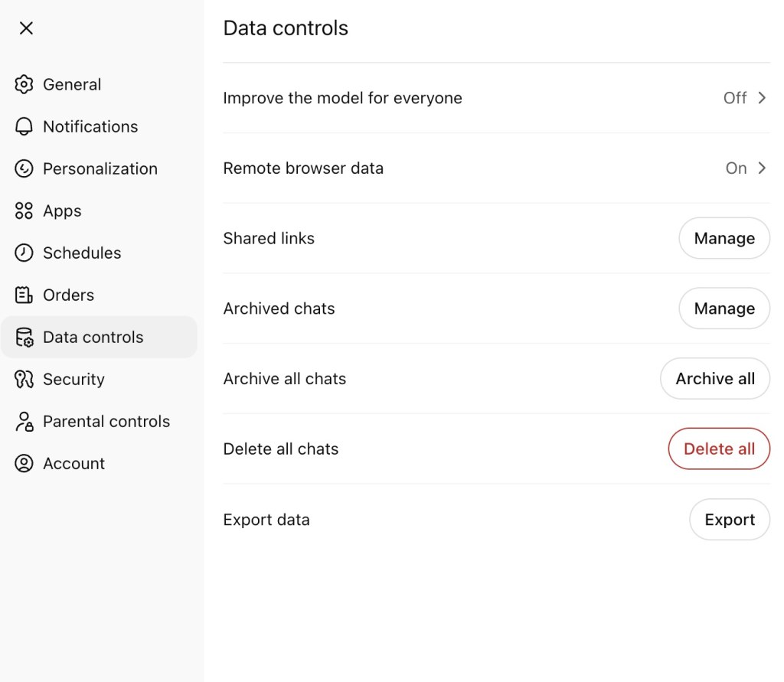
Task: Click the General gear icon
Action: coord(24,84)
